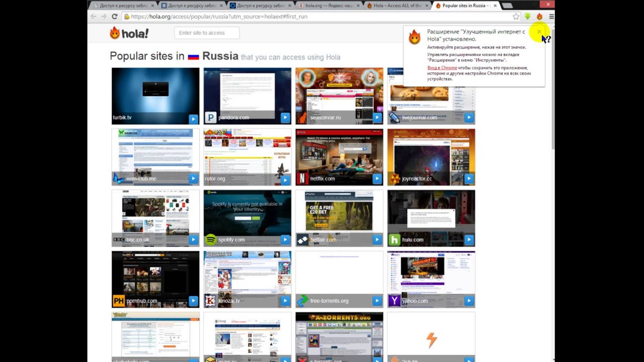Image resolution: width=644 pixels, height=362 pixels.
Task: Click the 'Вход в Chrome' link in the popup
Action: click(x=442, y=68)
